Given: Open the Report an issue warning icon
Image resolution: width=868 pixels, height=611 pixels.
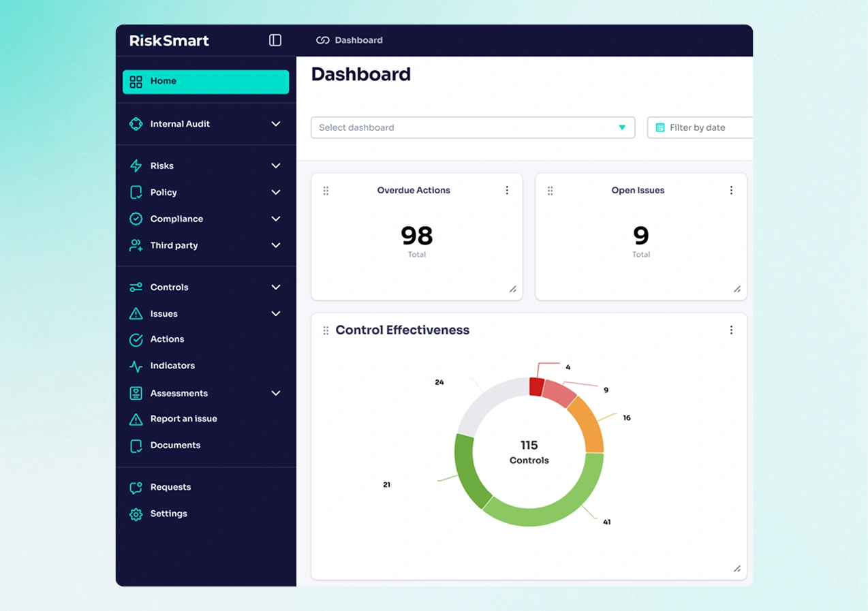Looking at the screenshot, I should [136, 419].
